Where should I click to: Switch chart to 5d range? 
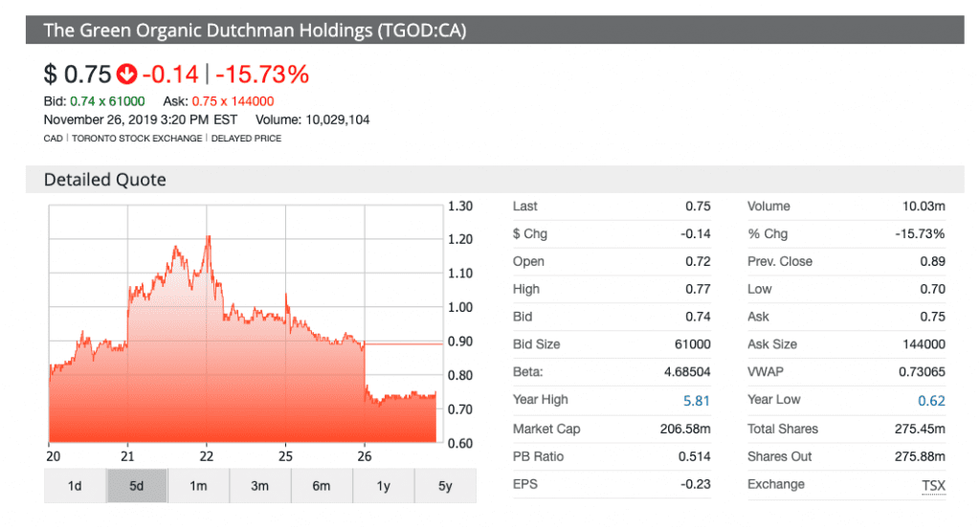point(137,486)
